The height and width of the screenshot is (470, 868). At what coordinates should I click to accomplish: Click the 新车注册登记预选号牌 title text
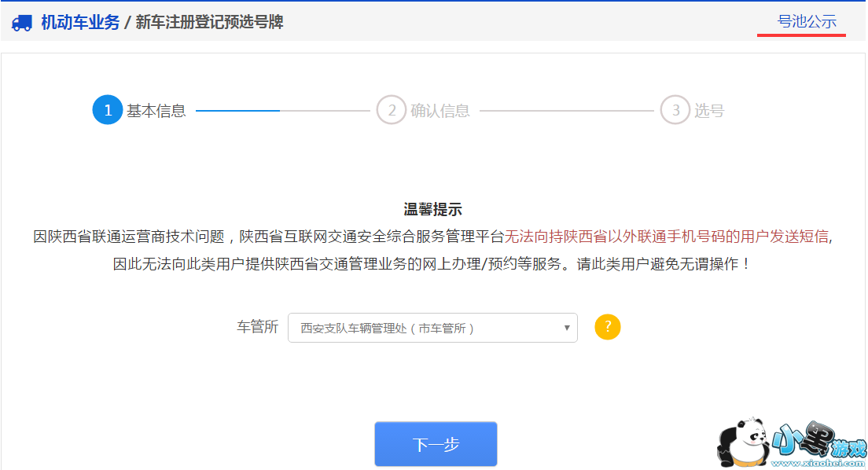[209, 22]
